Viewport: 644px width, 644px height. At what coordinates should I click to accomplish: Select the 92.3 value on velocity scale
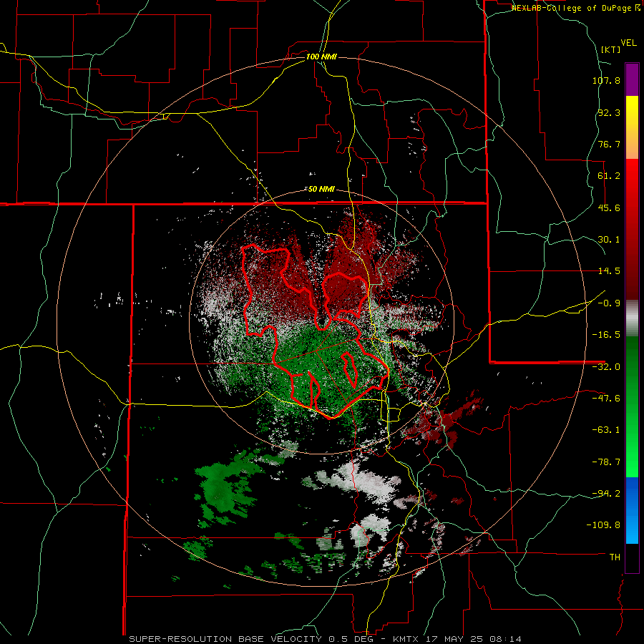point(609,112)
